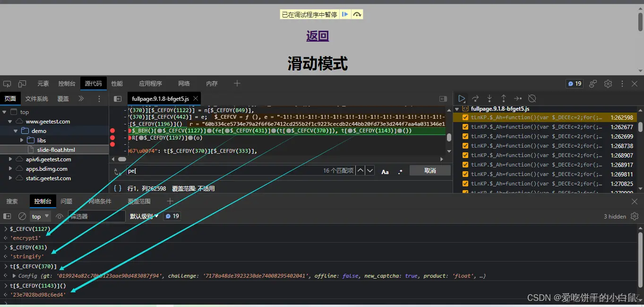
Task: Expand apiv6.geetest.com node
Action: (x=10, y=159)
